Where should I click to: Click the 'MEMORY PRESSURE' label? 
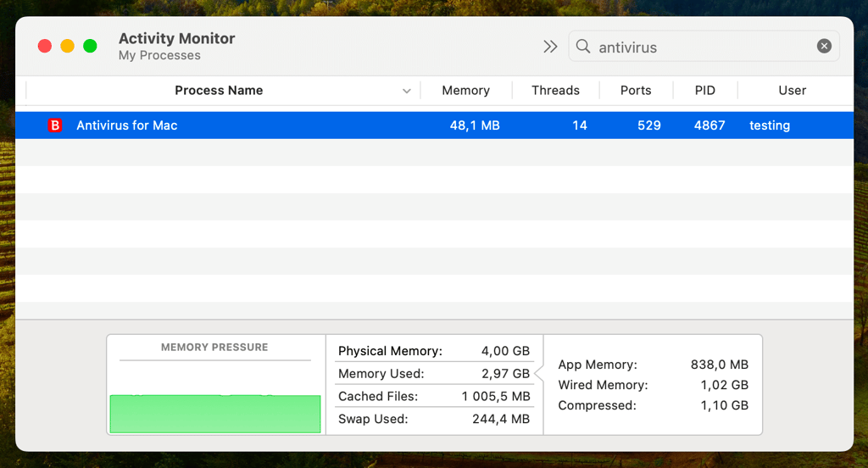point(214,348)
